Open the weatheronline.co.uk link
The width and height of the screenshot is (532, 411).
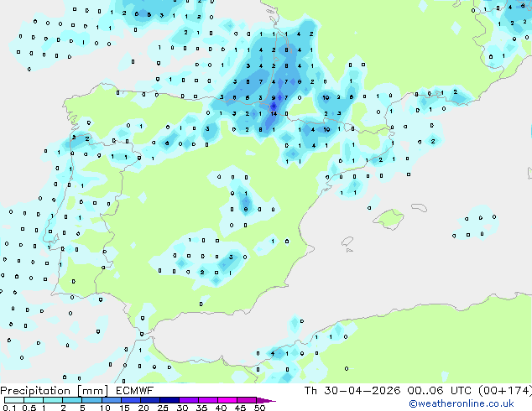point(462,403)
